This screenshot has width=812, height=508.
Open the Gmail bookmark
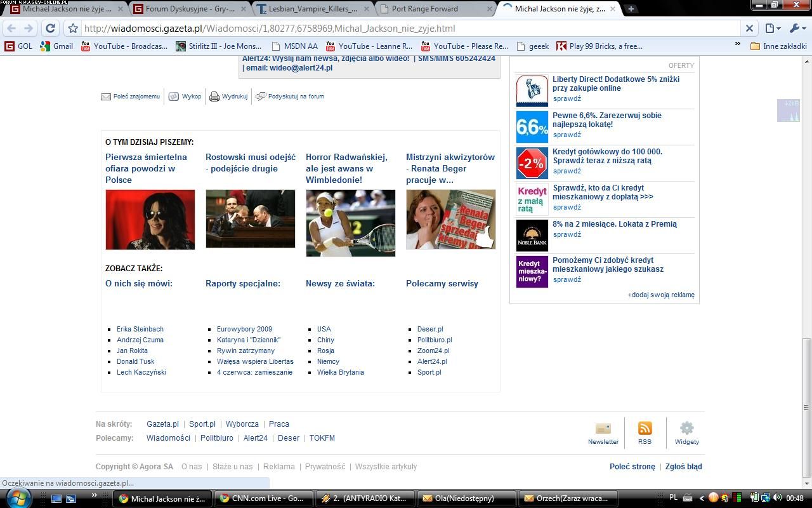pyautogui.click(x=56, y=46)
